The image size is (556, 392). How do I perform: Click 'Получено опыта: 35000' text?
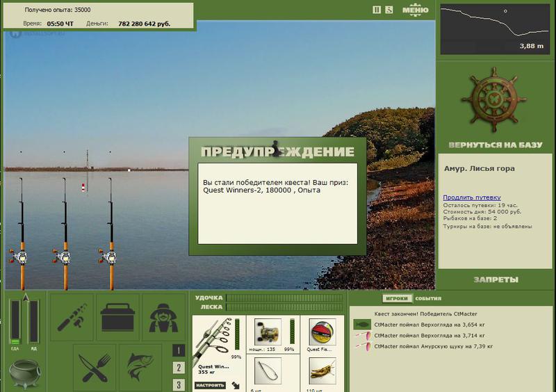point(58,10)
